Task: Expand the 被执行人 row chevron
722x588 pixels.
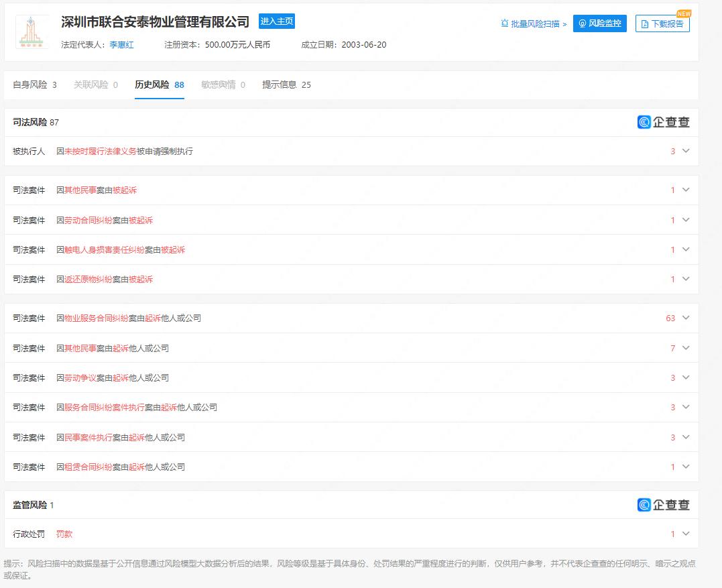Action: coord(686,151)
